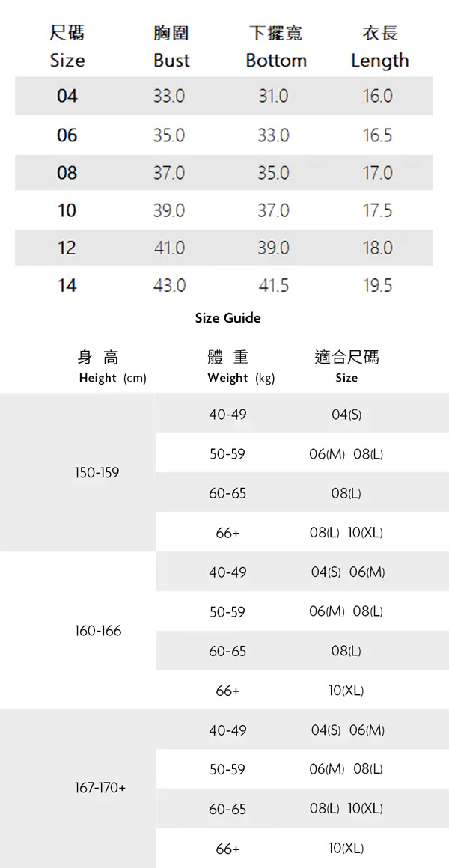Click the 43.0 bust measurement
Viewport: 449px width, 868px height.
169,285
